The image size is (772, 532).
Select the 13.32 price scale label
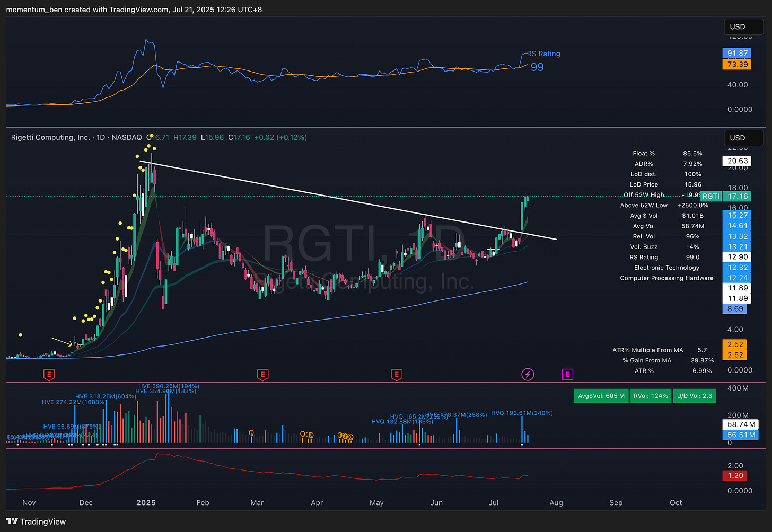738,236
